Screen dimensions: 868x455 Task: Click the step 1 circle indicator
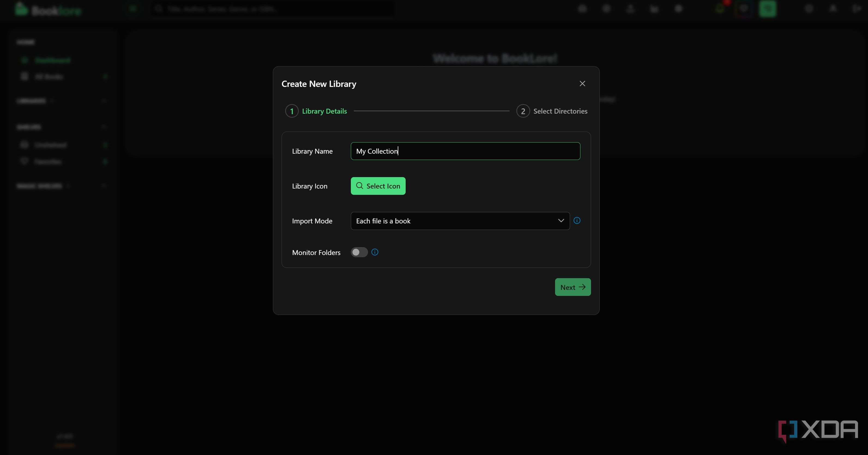[292, 111]
